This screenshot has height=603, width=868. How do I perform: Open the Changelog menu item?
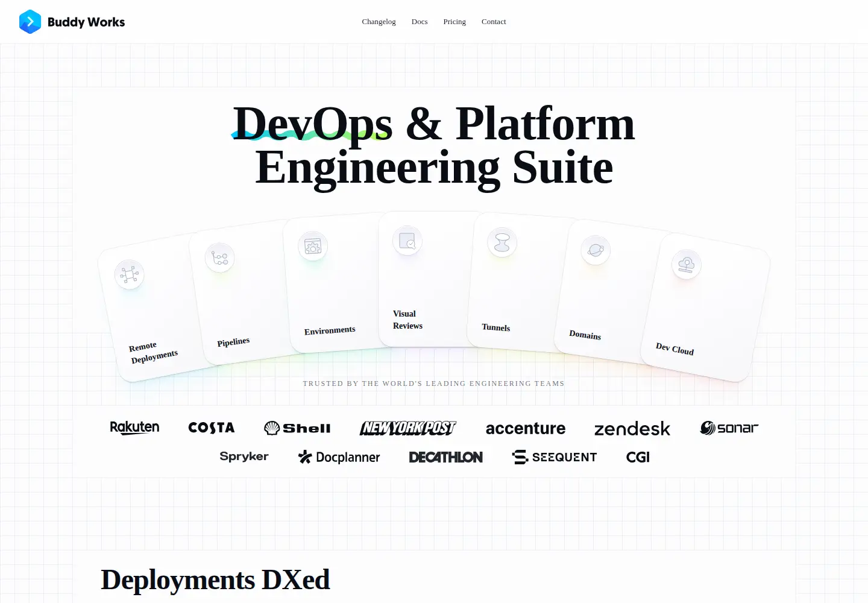click(x=379, y=22)
